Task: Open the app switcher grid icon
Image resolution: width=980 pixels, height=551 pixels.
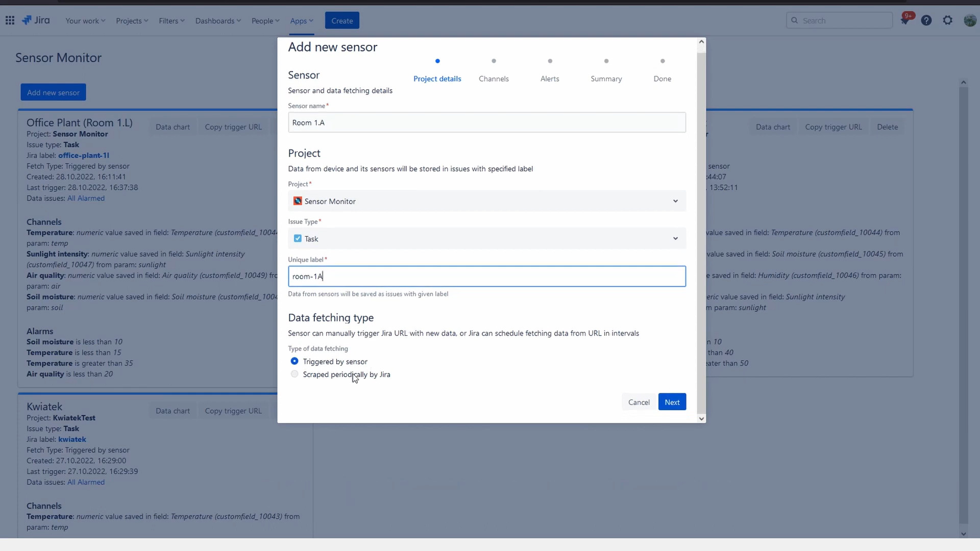Action: click(10, 20)
